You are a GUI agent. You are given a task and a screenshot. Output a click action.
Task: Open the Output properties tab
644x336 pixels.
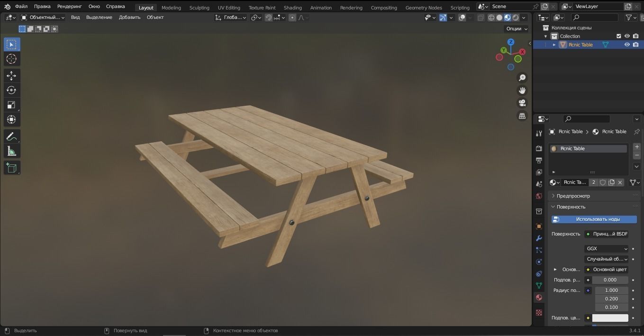[x=539, y=161]
